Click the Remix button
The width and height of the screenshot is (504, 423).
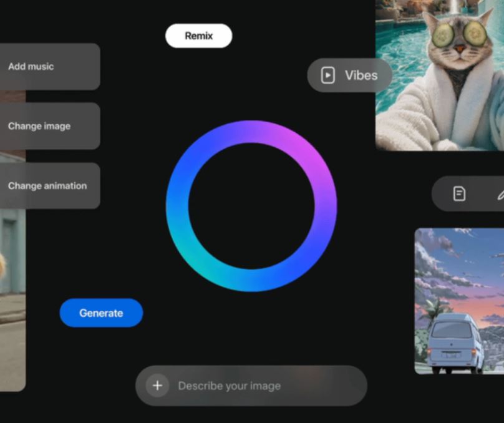pos(198,36)
